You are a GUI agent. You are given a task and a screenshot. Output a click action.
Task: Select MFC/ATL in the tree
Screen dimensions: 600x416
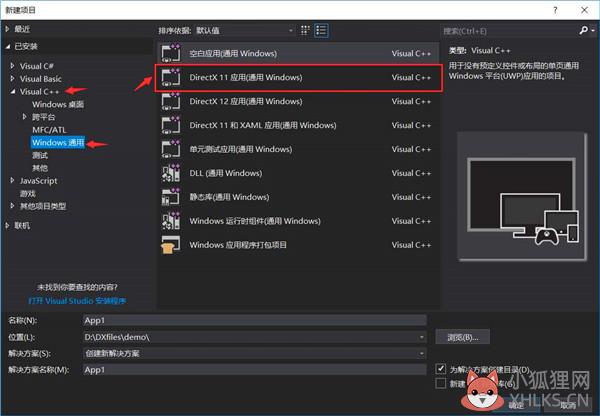click(x=49, y=130)
